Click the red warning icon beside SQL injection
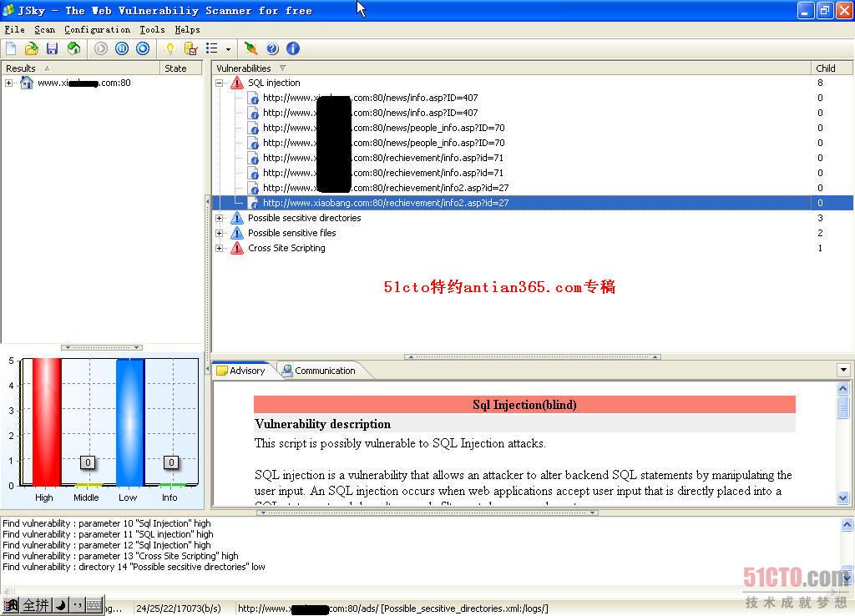 click(x=236, y=83)
